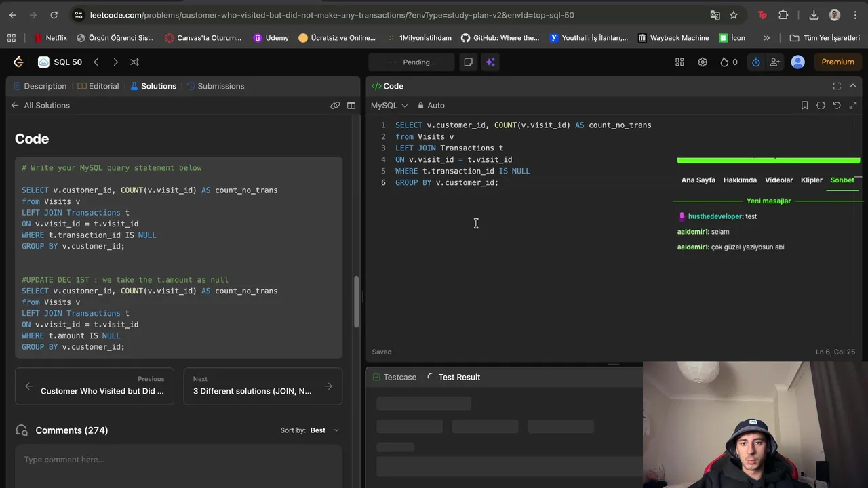Bookmark the code in editor toolbar
This screenshot has height=488, width=868.
(x=804, y=105)
